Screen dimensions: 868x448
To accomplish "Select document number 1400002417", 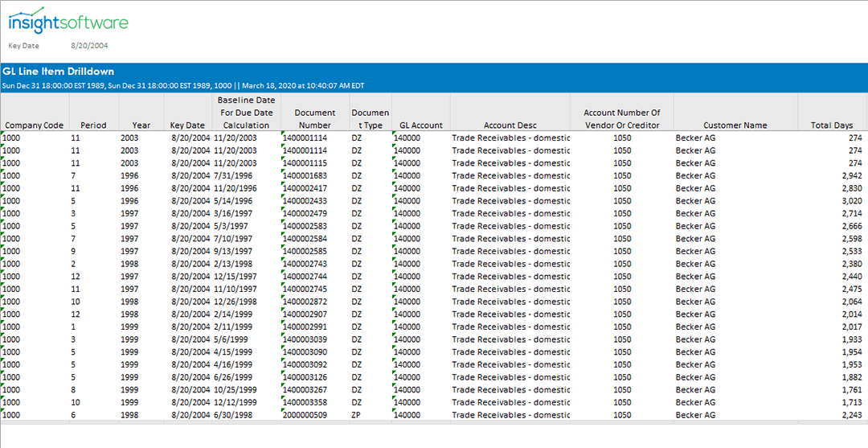I will (305, 188).
